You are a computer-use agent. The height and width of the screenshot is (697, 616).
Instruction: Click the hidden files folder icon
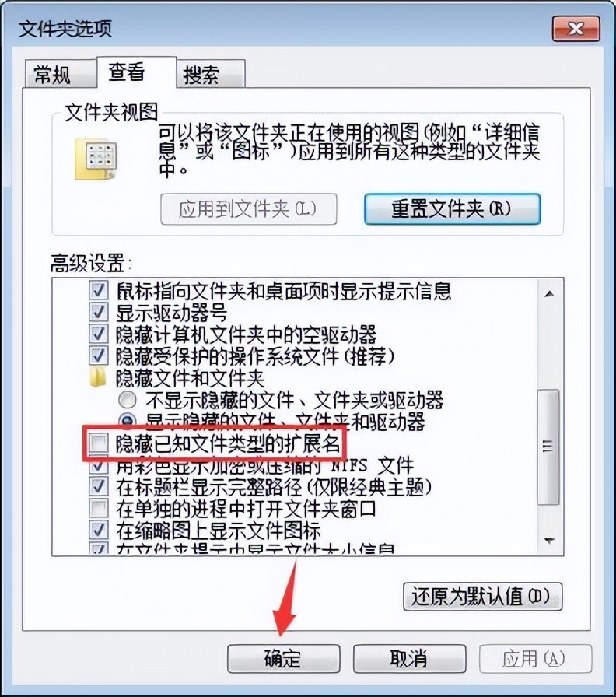(98, 378)
